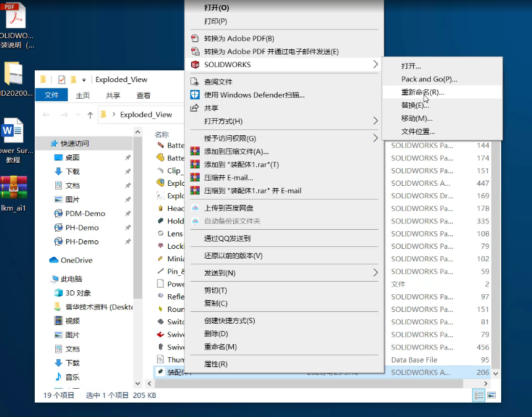Select 移动(M)... in submenu

(x=442, y=118)
